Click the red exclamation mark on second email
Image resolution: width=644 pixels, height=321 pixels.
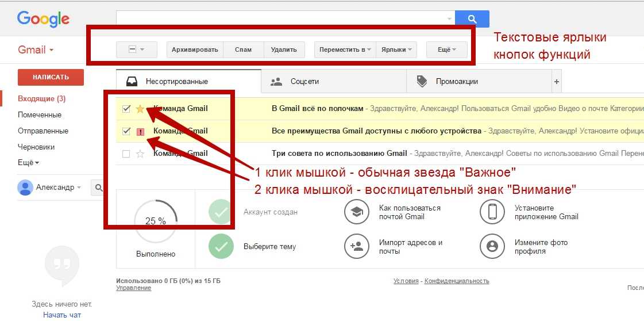click(x=140, y=132)
